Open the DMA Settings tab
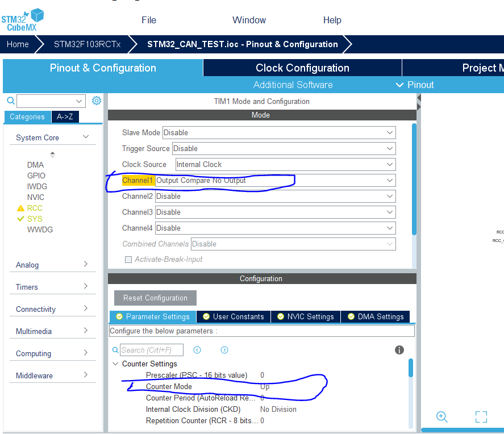 376,317
